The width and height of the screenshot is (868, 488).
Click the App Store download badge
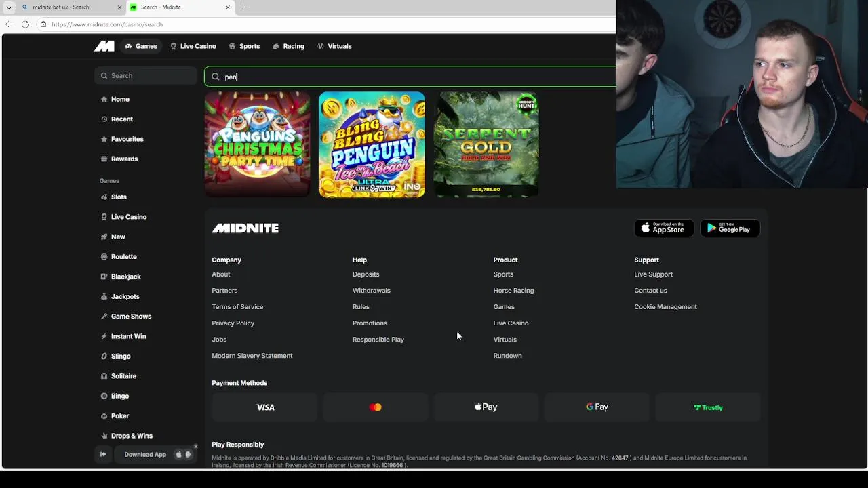(x=664, y=228)
